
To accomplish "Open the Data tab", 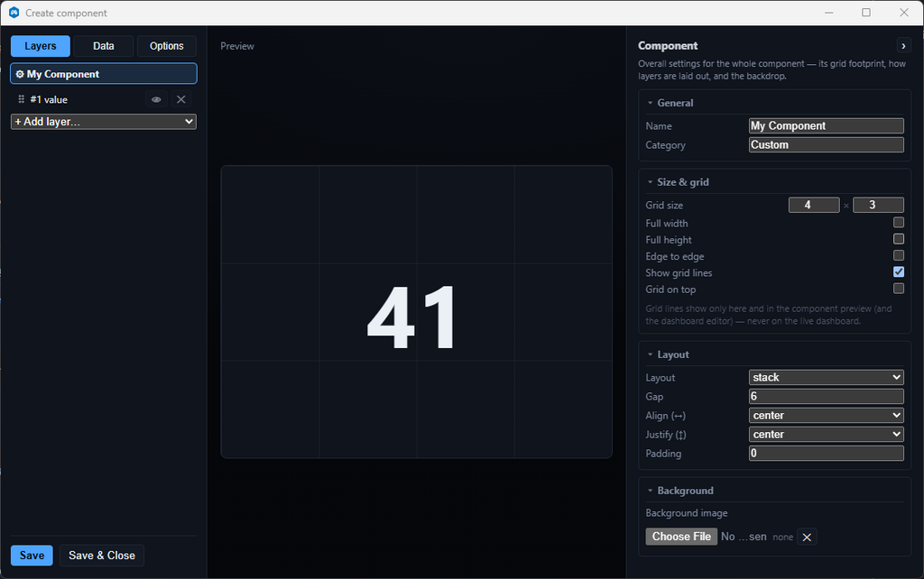I will (104, 46).
